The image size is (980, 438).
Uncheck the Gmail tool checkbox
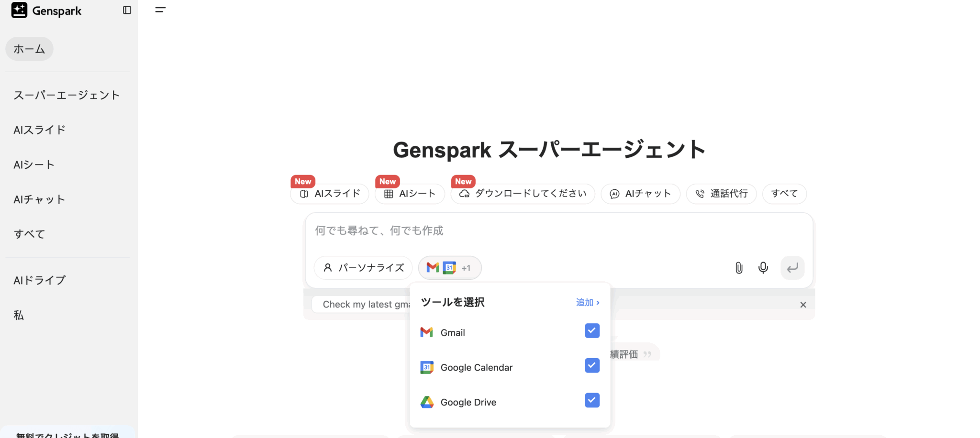pyautogui.click(x=591, y=330)
